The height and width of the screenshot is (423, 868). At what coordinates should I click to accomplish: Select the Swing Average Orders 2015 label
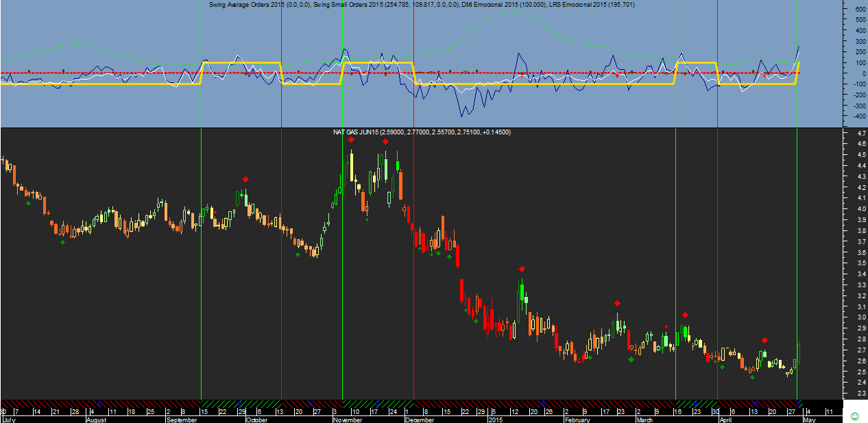tap(261, 5)
